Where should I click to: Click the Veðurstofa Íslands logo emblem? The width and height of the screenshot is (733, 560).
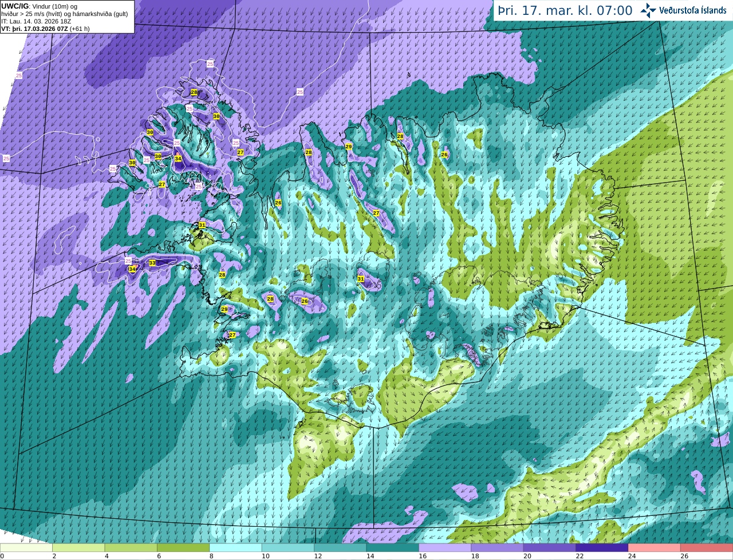(x=648, y=10)
